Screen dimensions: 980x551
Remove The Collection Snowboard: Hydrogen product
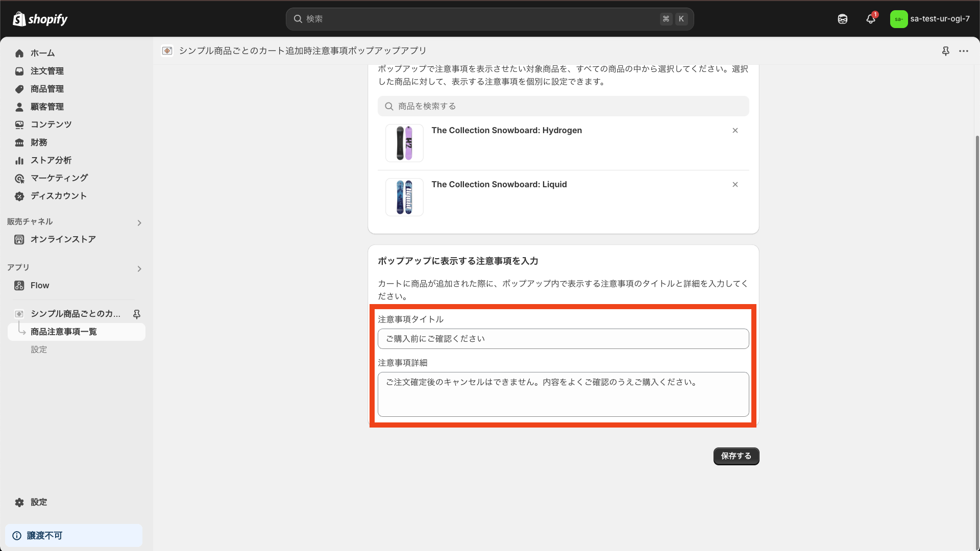[x=735, y=130]
